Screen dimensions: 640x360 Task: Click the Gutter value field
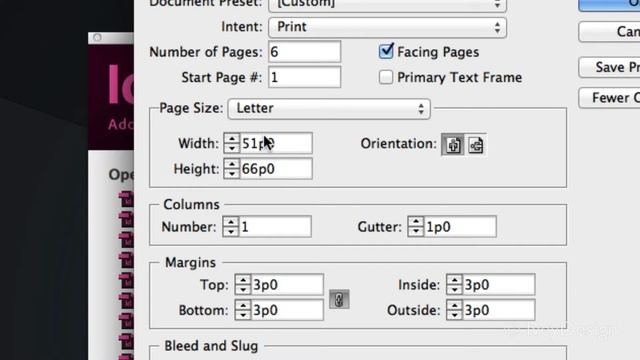pos(460,227)
